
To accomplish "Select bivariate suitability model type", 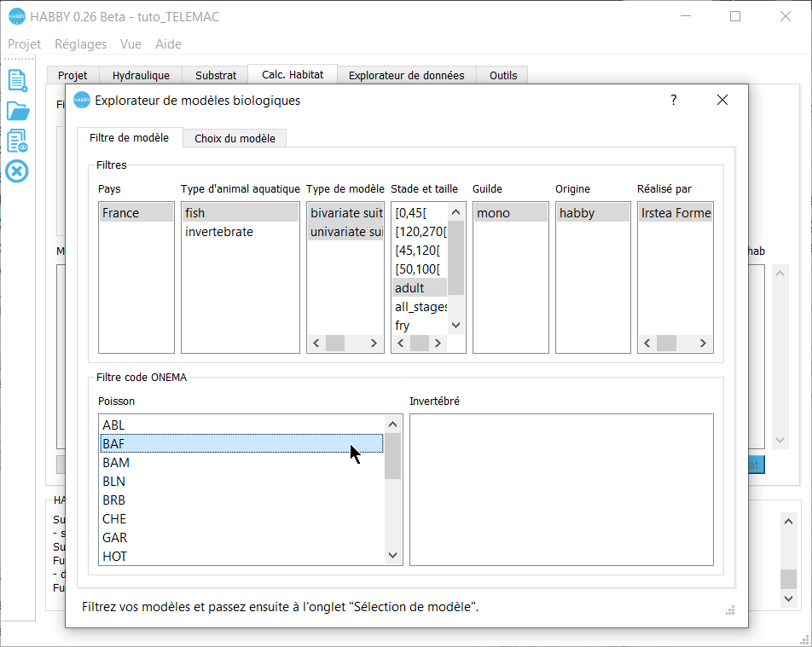I will [x=346, y=213].
